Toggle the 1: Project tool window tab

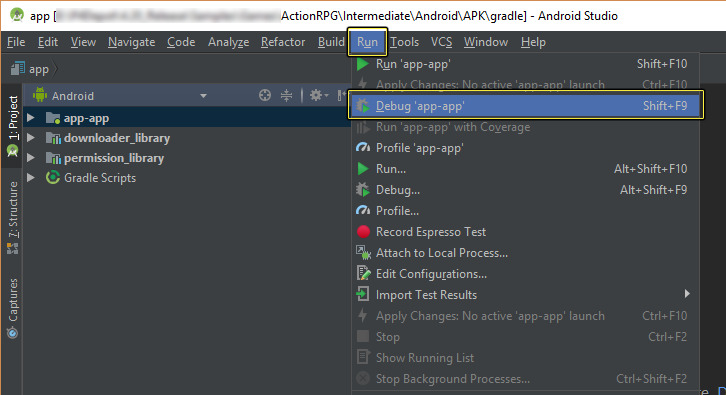pos(13,126)
